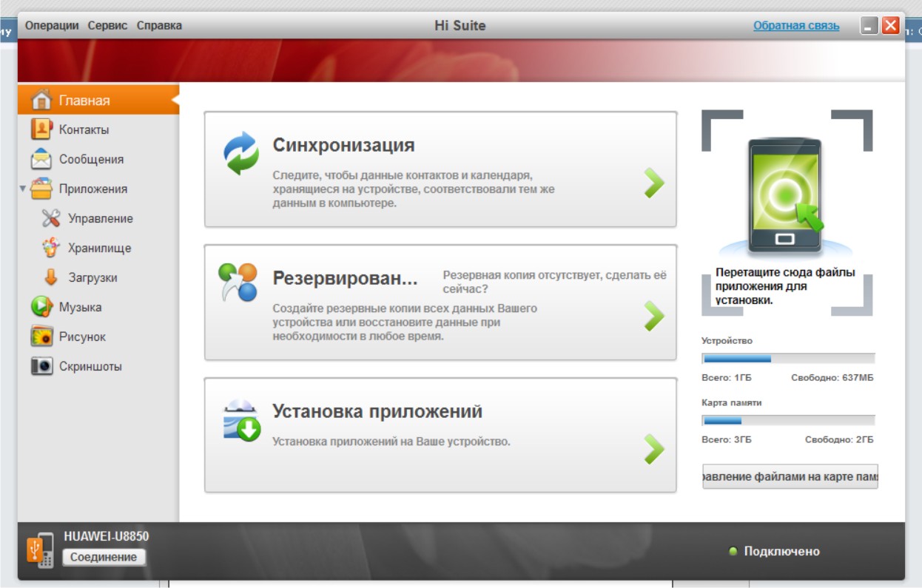Click the 'Свободно: 2ГБ' text
The width and height of the screenshot is (922, 588).
(839, 439)
